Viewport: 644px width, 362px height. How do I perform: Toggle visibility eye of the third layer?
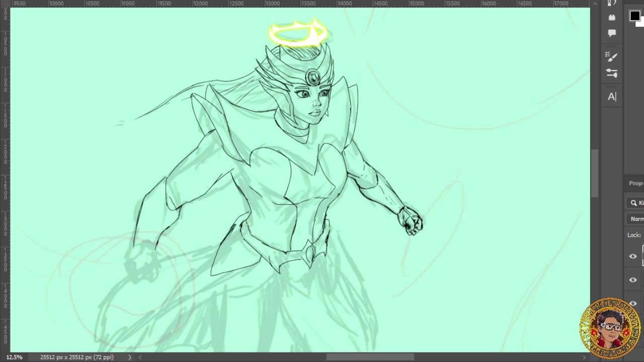tap(633, 303)
